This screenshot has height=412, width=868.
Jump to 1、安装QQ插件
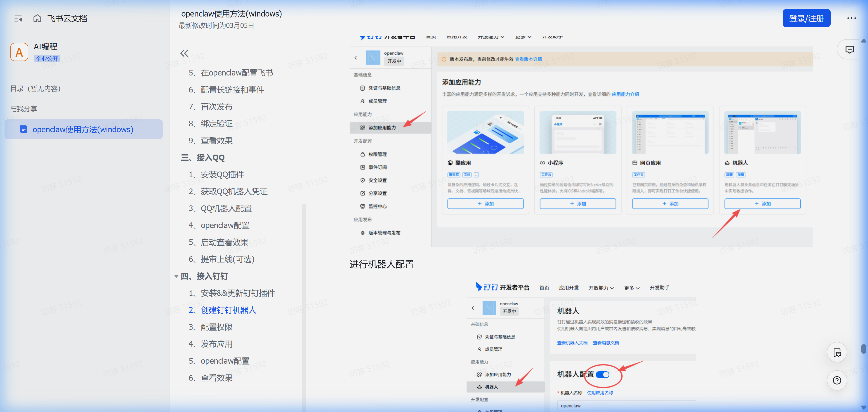pyautogui.click(x=216, y=174)
